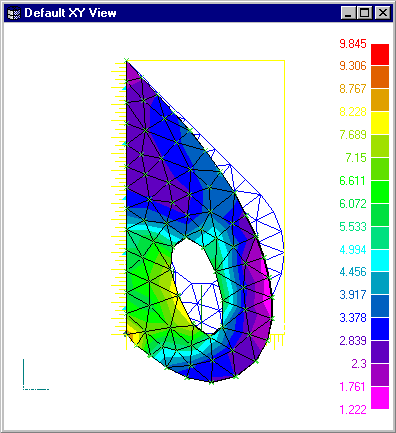Close the Default XY View window
This screenshot has height=433, width=396.
pyautogui.click(x=383, y=13)
